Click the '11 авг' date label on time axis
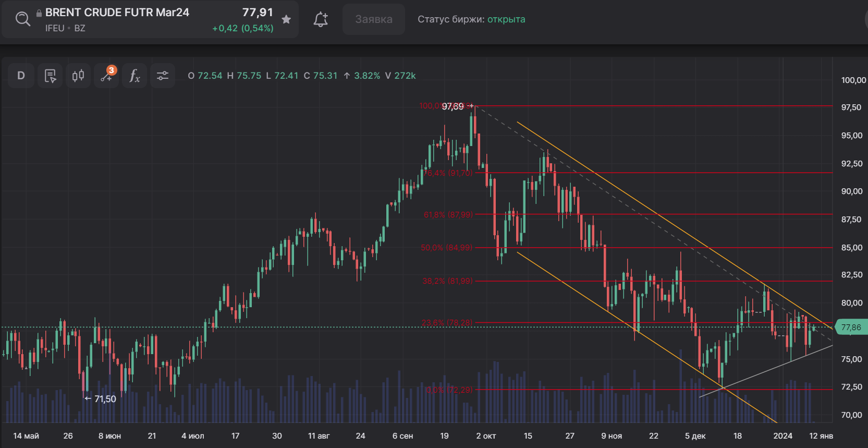Screen dimensions: 868x448 click(319, 436)
